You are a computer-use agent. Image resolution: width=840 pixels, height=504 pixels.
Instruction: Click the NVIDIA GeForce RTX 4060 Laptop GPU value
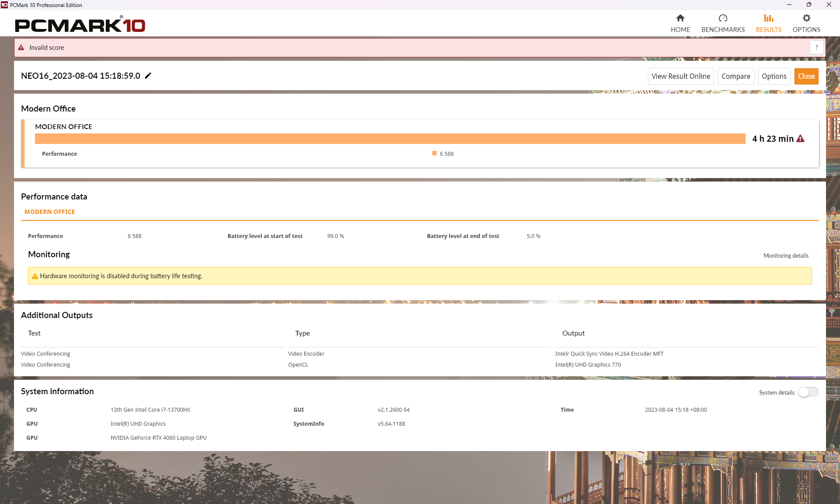pos(159,438)
